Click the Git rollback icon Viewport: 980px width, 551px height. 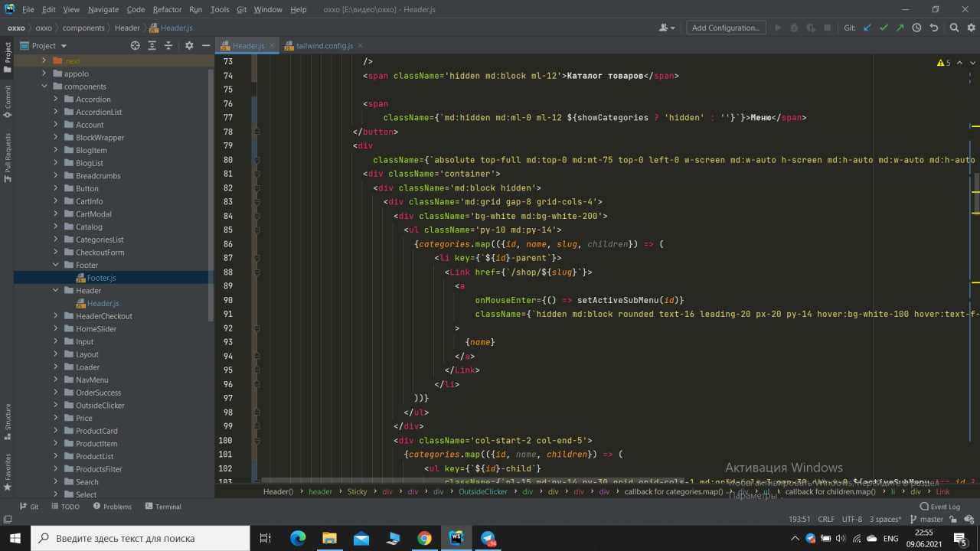point(933,28)
